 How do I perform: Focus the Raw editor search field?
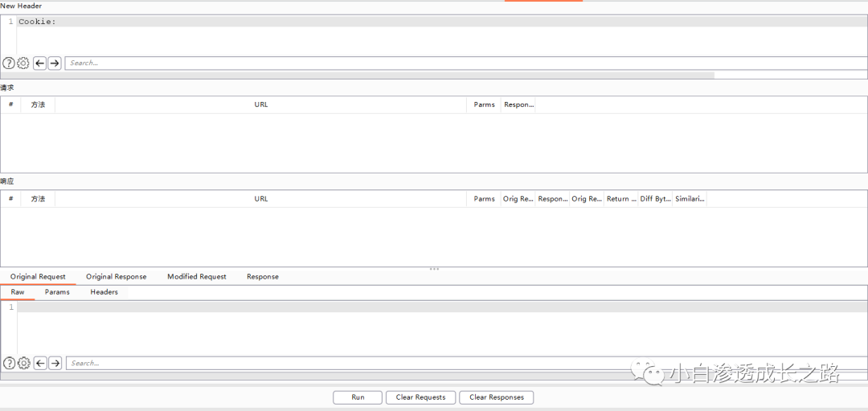tap(467, 364)
